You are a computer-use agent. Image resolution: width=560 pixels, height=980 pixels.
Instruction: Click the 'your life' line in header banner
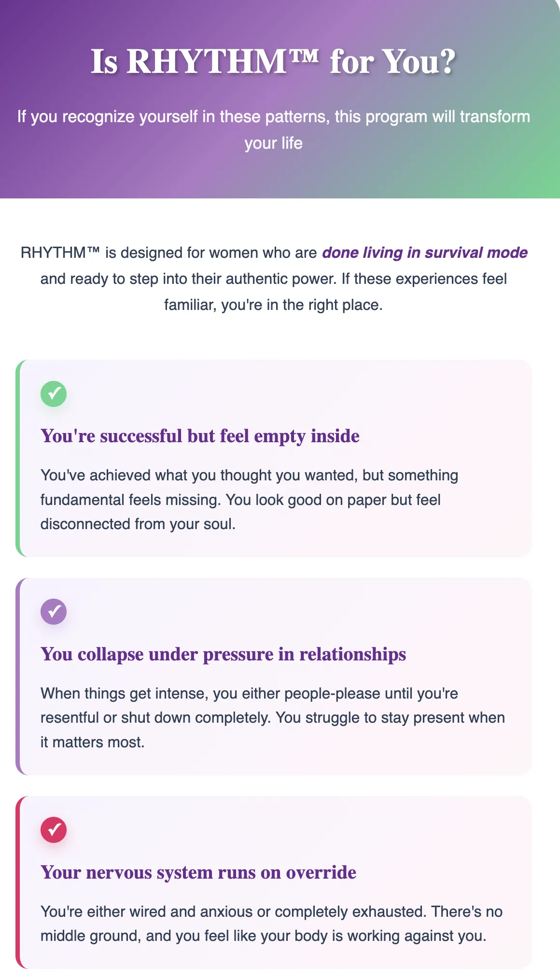(x=273, y=143)
